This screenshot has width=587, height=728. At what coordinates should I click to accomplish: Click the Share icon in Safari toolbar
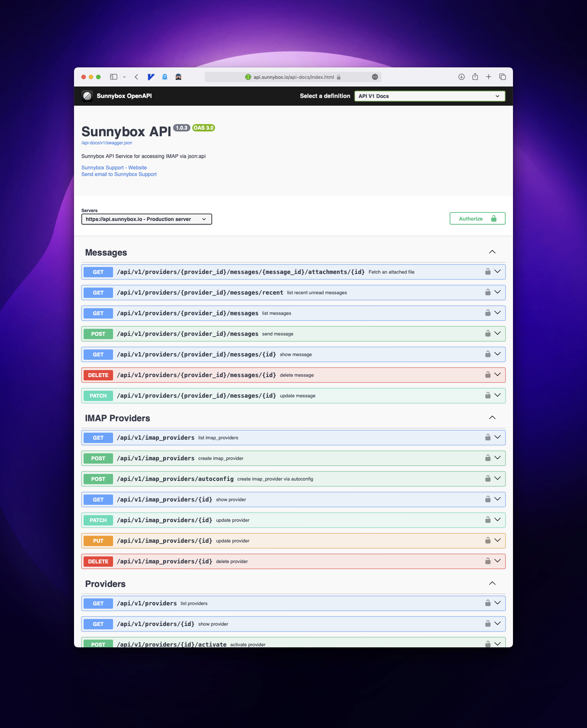coord(475,77)
